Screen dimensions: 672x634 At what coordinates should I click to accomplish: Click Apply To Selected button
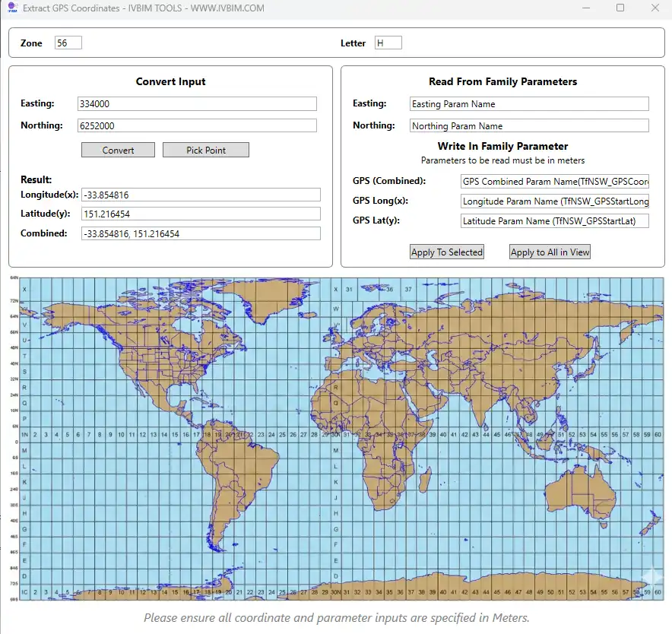click(x=446, y=252)
